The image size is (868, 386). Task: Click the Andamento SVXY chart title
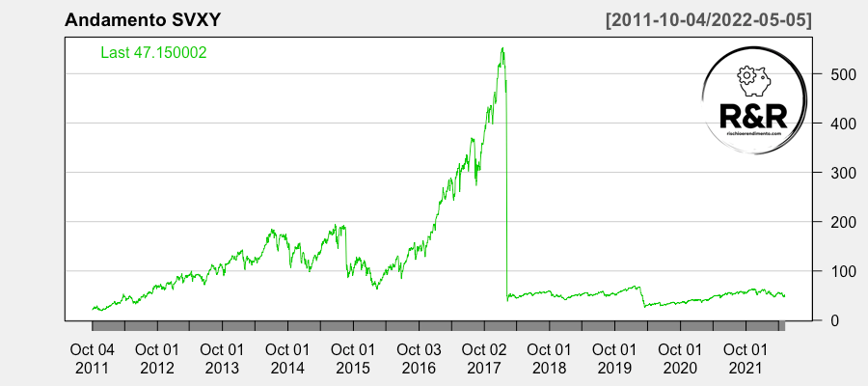[139, 20]
